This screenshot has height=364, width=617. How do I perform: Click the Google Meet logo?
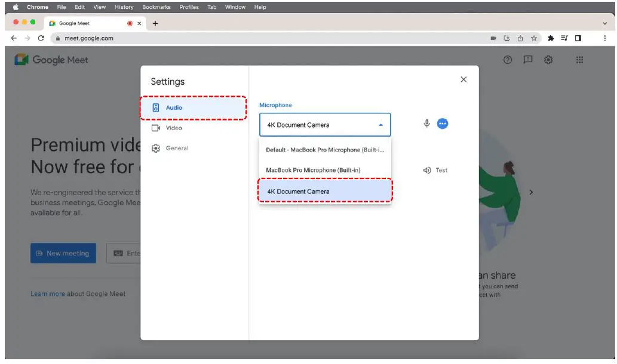(51, 60)
